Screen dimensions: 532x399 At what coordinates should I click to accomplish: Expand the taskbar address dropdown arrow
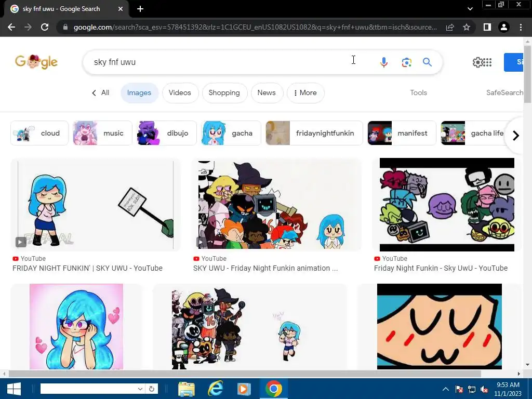[140, 389]
